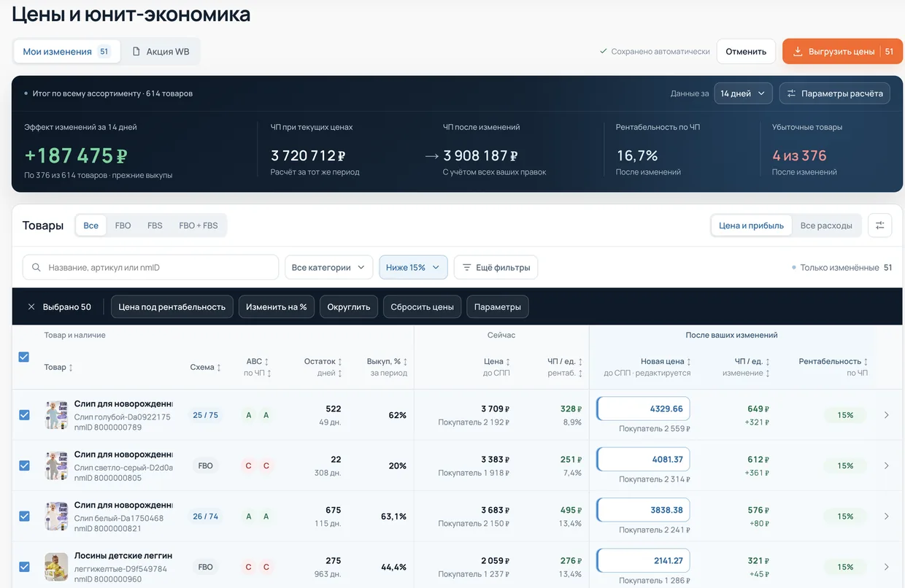The width and height of the screenshot is (905, 588).
Task: Select Все products tab
Action: point(90,225)
